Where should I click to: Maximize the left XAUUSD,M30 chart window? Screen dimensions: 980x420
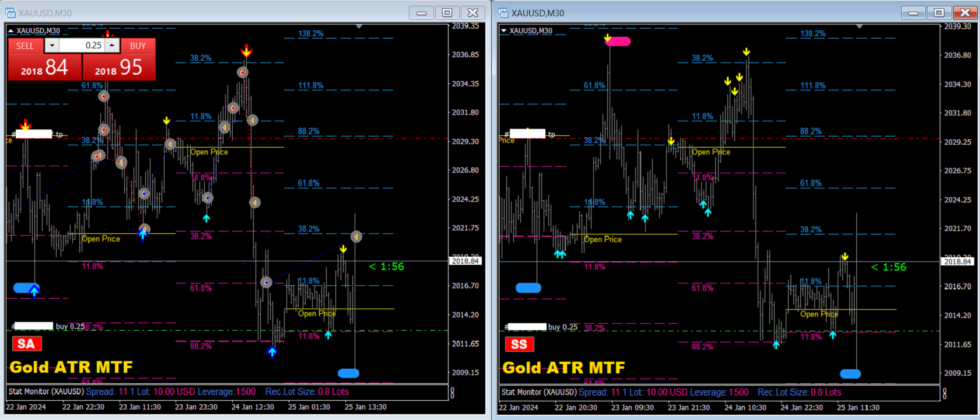(x=447, y=13)
